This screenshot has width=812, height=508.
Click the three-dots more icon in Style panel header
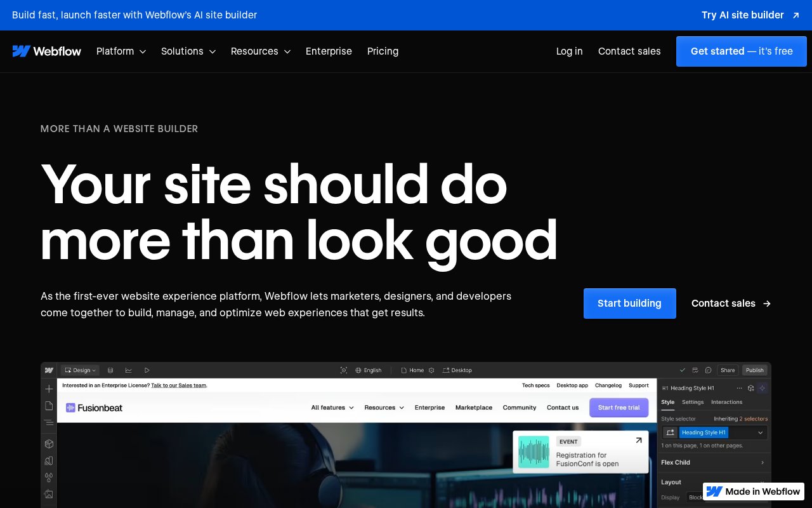pos(739,388)
